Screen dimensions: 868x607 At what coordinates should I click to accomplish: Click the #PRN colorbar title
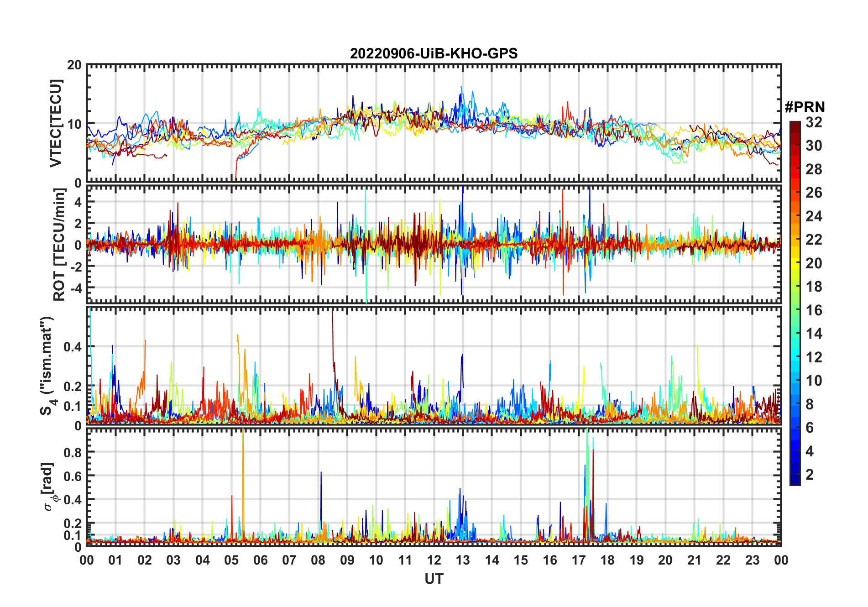pyautogui.click(x=805, y=107)
